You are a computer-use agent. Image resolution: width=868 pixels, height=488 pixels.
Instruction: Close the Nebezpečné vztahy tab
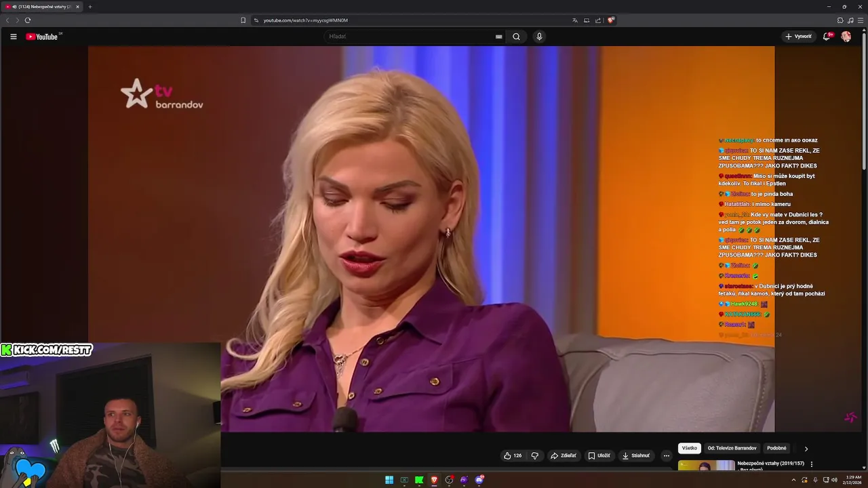77,7
